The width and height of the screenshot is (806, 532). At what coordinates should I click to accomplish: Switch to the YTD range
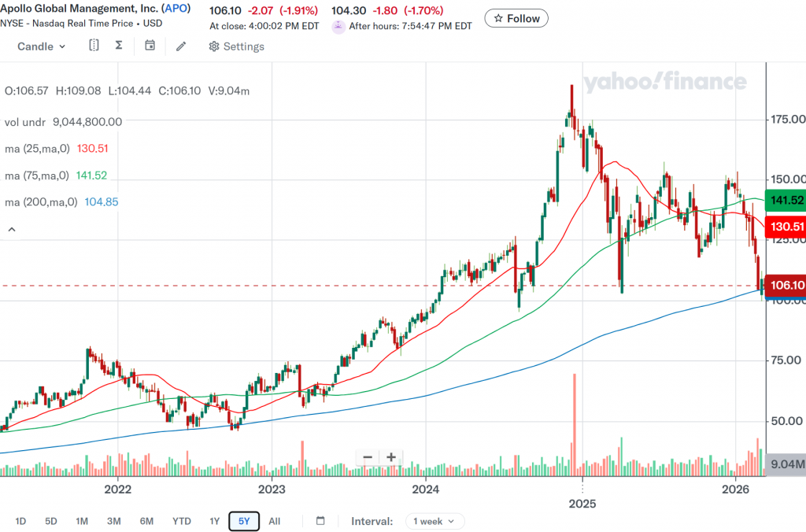(x=182, y=521)
